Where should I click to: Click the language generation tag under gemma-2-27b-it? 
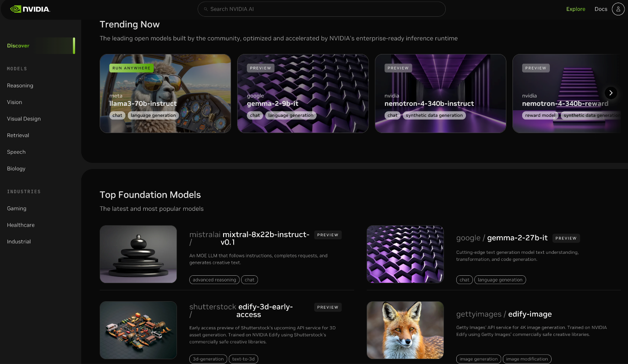point(500,280)
